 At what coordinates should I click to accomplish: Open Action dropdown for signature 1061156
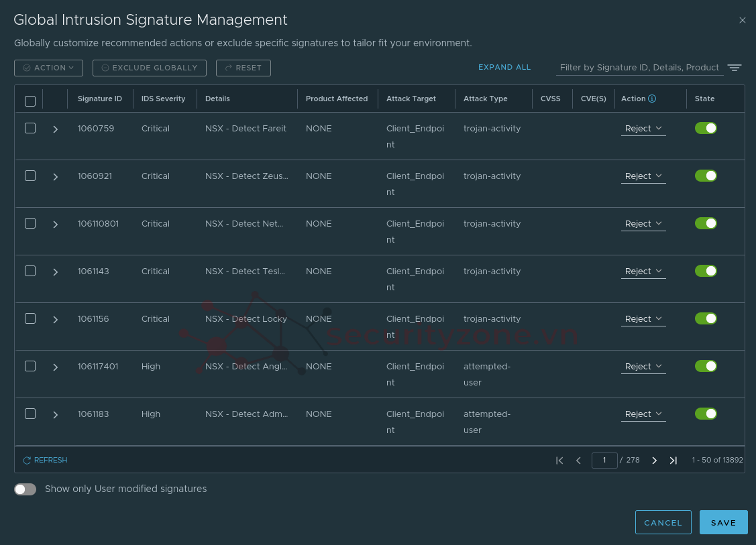pyautogui.click(x=643, y=319)
